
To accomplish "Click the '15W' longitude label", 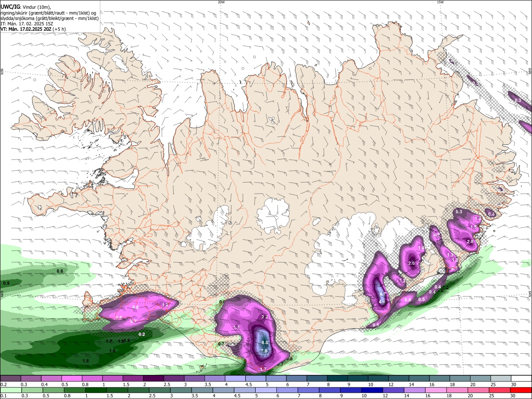I will [440, 2].
